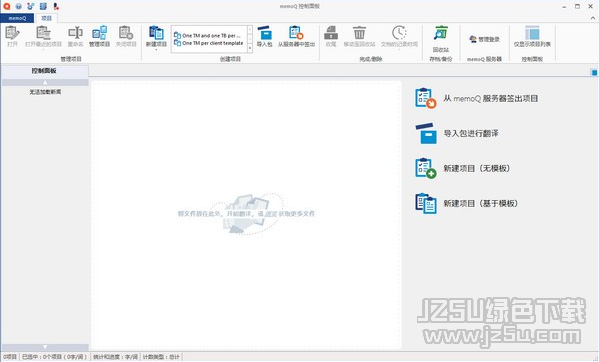The image size is (599, 362).
Task: Maximize the memoQ window
Action: (x=577, y=6)
